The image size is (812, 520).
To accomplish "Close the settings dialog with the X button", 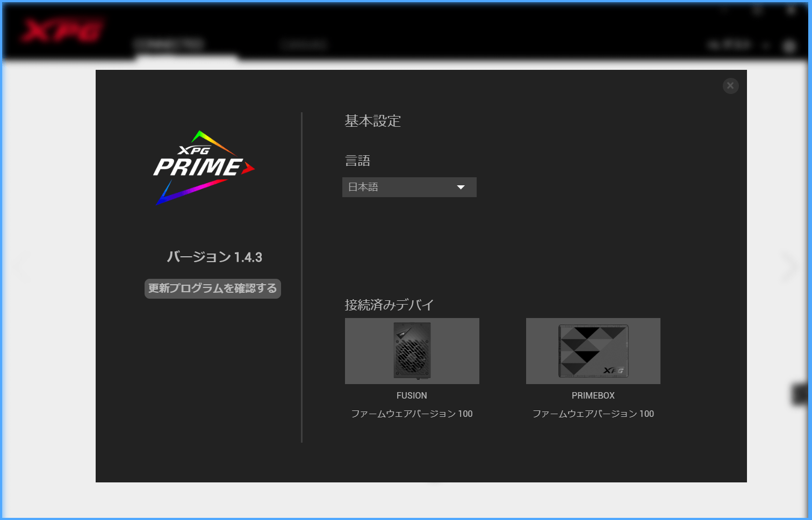I will click(x=730, y=86).
